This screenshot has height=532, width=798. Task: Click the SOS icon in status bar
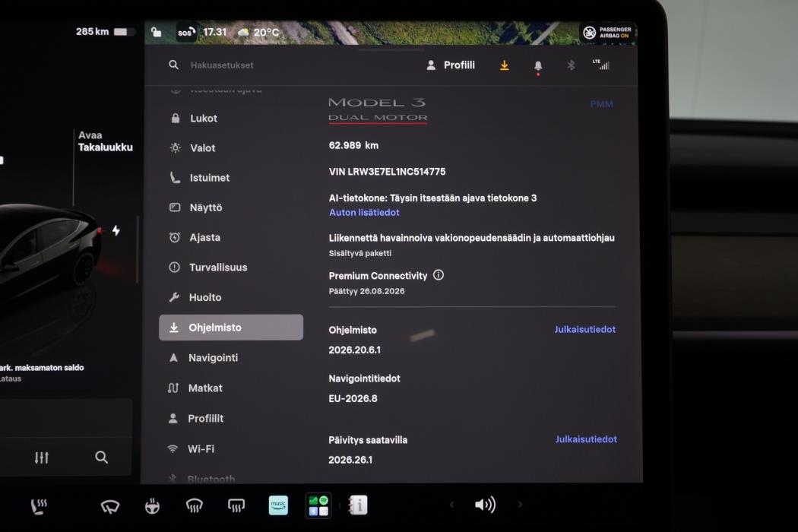(x=185, y=32)
